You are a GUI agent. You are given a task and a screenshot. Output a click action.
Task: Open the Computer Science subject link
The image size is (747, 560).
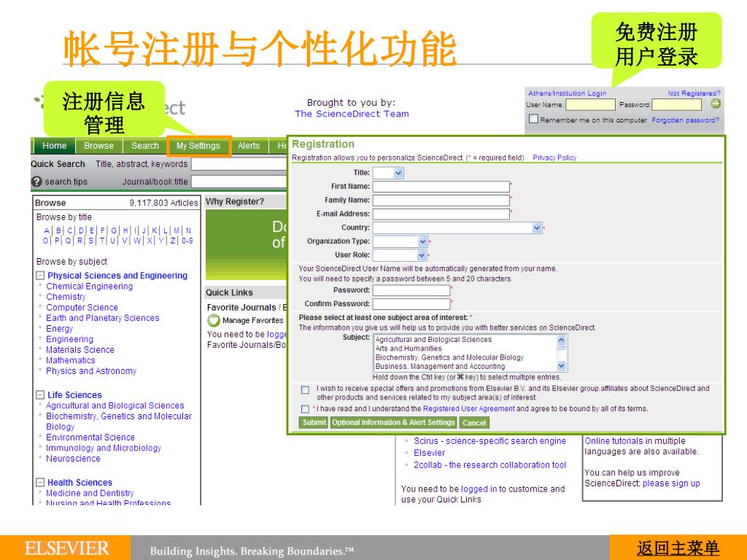click(x=82, y=308)
